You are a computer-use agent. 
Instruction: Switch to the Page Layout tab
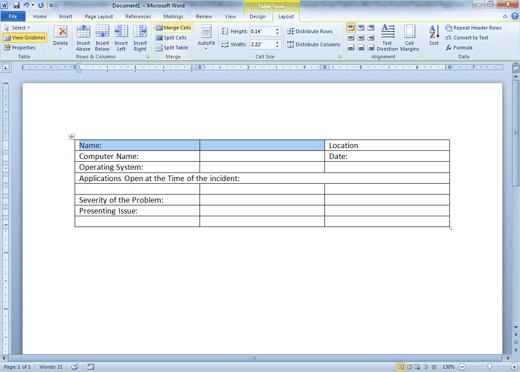click(x=99, y=16)
